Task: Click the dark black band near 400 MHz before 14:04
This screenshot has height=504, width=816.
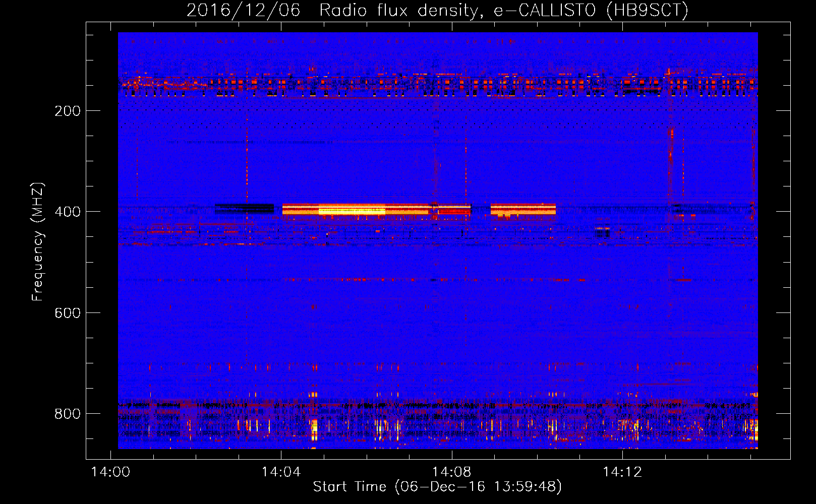Action: pyautogui.click(x=244, y=208)
